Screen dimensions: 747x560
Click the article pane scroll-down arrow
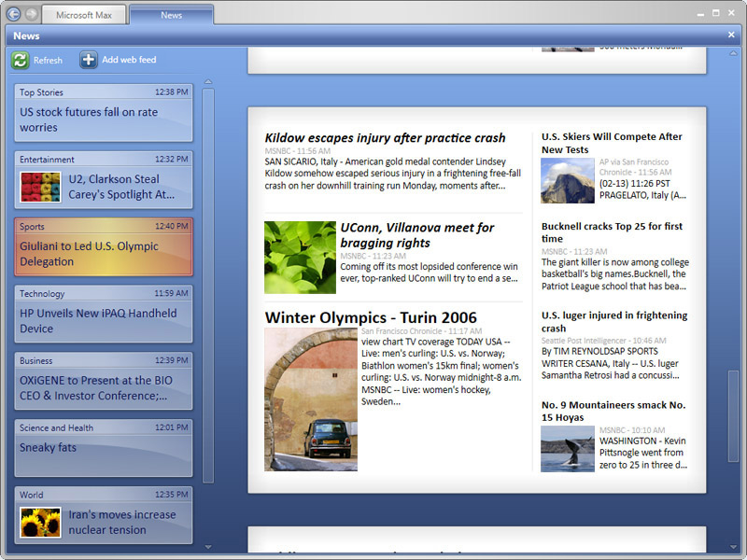(733, 547)
